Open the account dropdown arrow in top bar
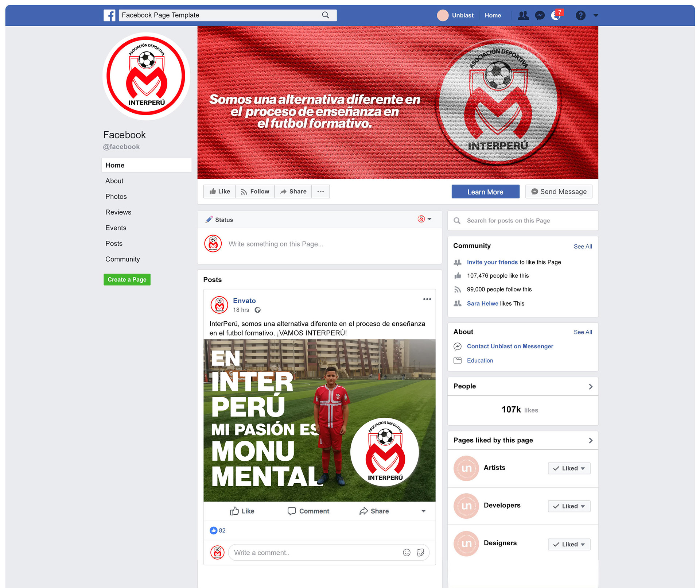 pyautogui.click(x=596, y=15)
